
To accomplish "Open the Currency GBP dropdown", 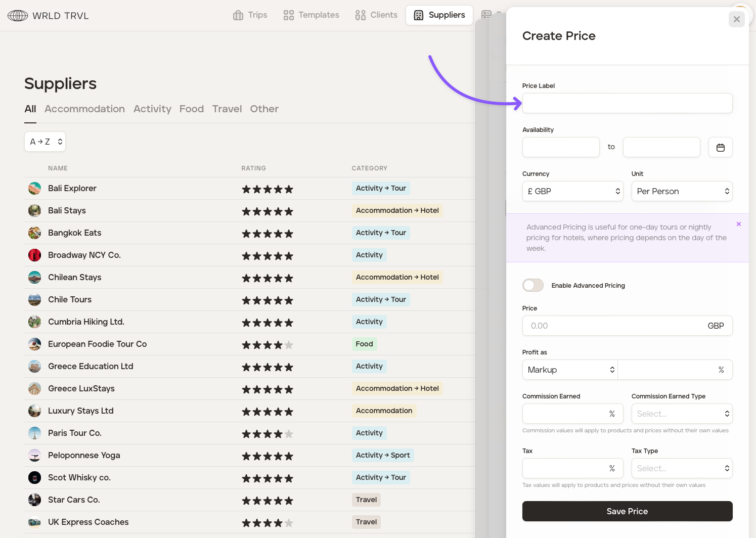I will [x=573, y=191].
